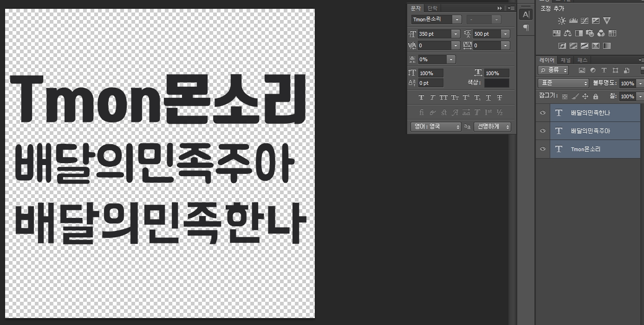644x325 pixels.
Task: Open the kerning value dropdown
Action: coord(455,45)
